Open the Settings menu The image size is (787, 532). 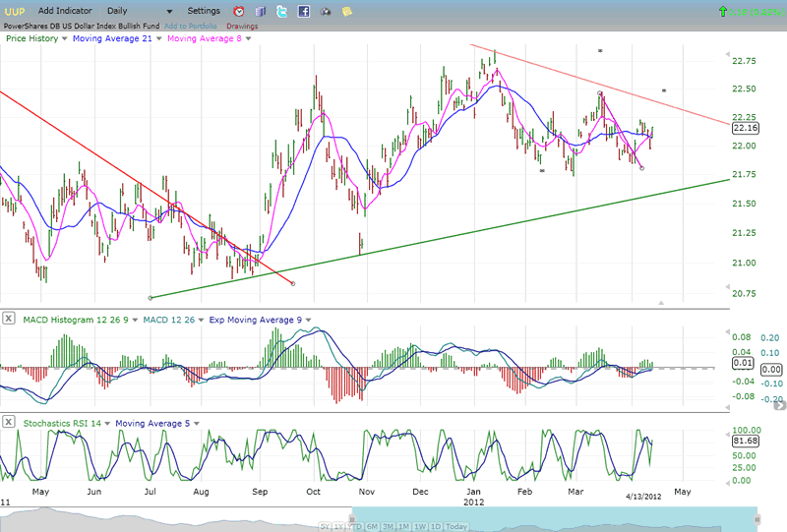[204, 11]
